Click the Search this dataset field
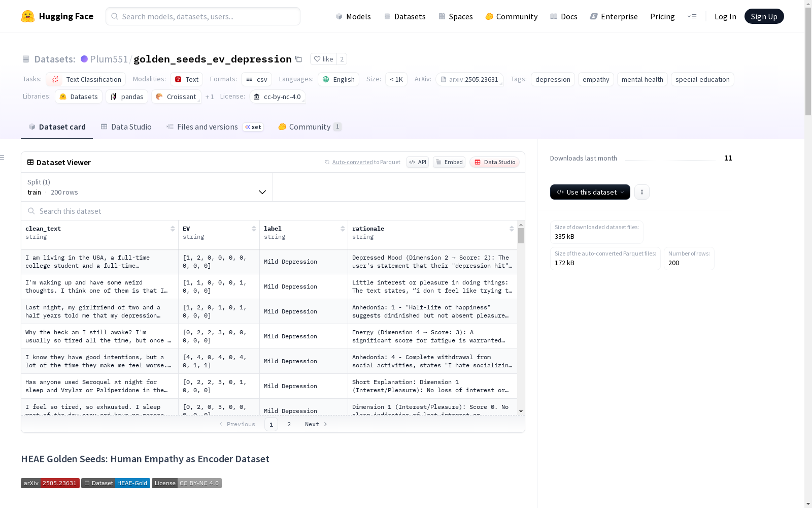The image size is (812, 508). 273,211
